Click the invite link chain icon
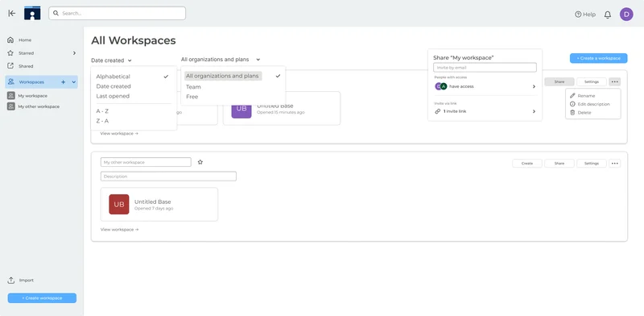The height and width of the screenshot is (316, 644). pyautogui.click(x=438, y=111)
